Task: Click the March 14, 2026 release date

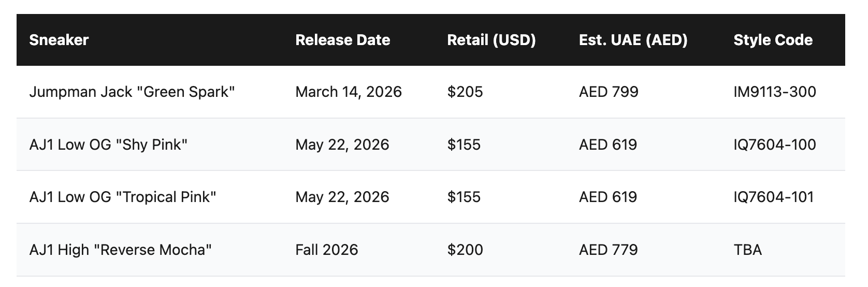Action: 349,92
